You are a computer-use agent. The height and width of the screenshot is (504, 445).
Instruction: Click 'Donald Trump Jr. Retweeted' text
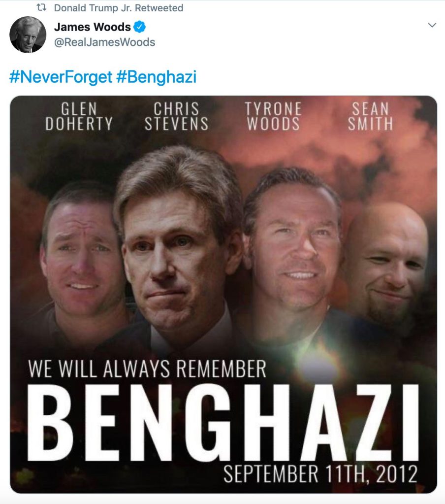click(x=119, y=8)
